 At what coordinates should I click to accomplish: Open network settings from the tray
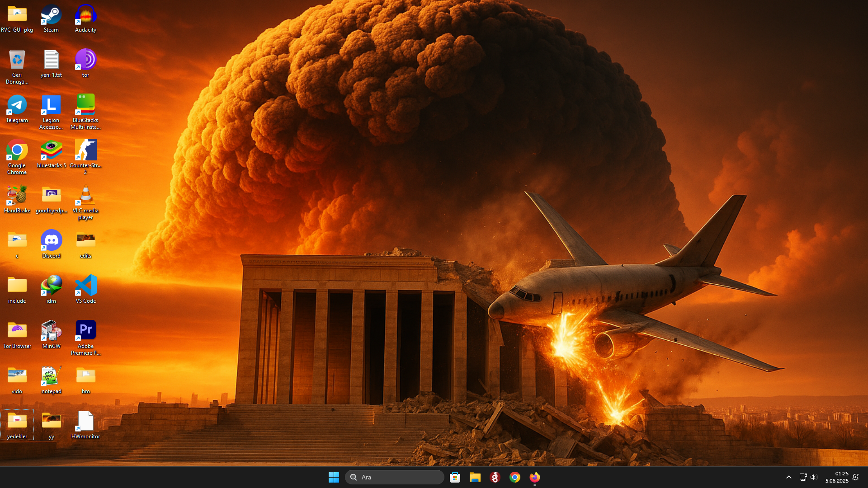click(803, 477)
